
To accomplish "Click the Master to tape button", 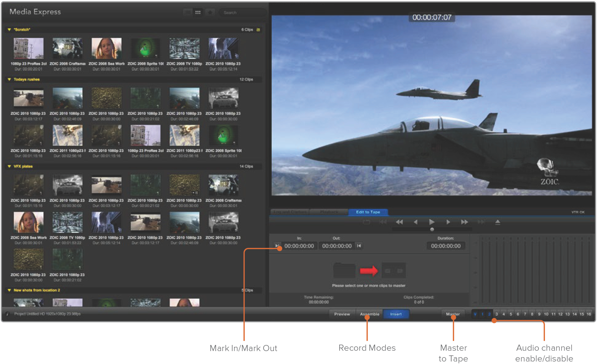I will [x=453, y=314].
